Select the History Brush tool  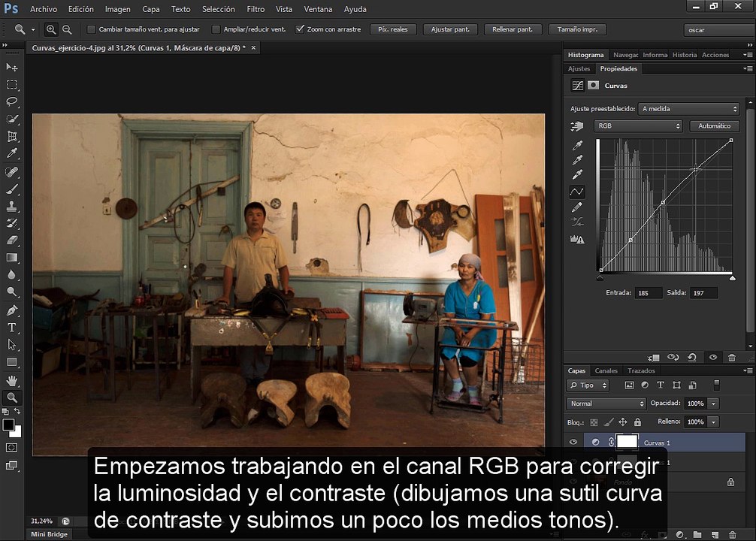[11, 222]
